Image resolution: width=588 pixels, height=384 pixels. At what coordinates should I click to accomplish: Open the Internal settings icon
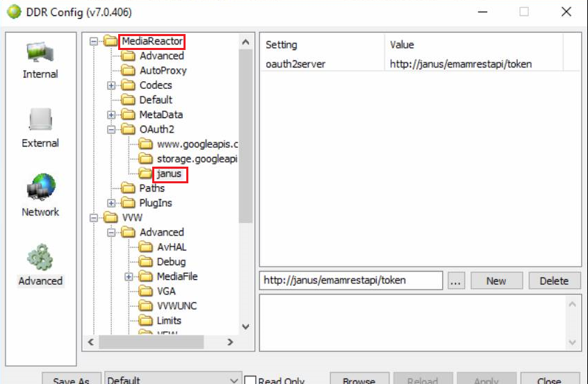coord(40,52)
